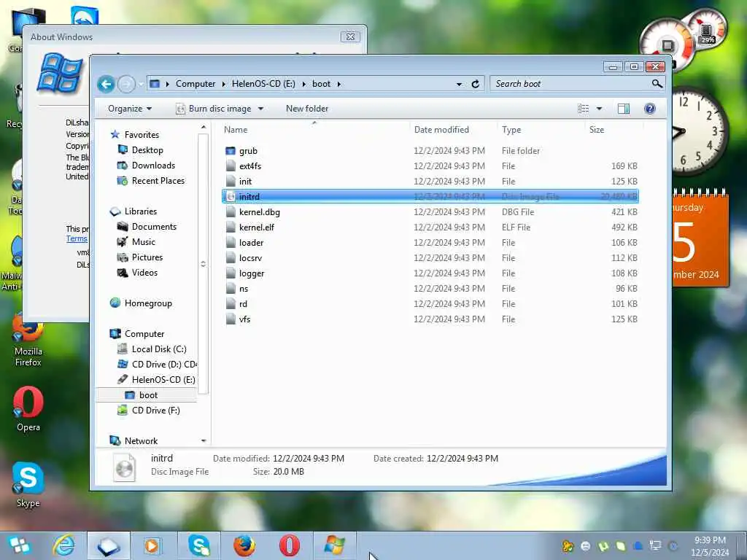Click Terms link in About Windows

tap(77, 238)
